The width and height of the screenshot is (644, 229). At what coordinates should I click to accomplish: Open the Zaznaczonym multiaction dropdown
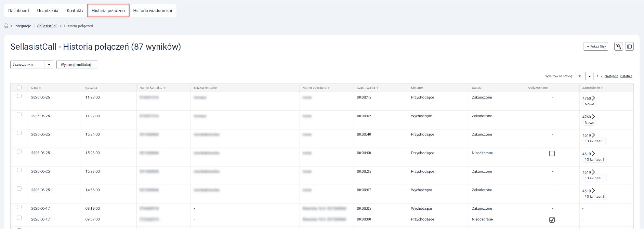tap(32, 65)
